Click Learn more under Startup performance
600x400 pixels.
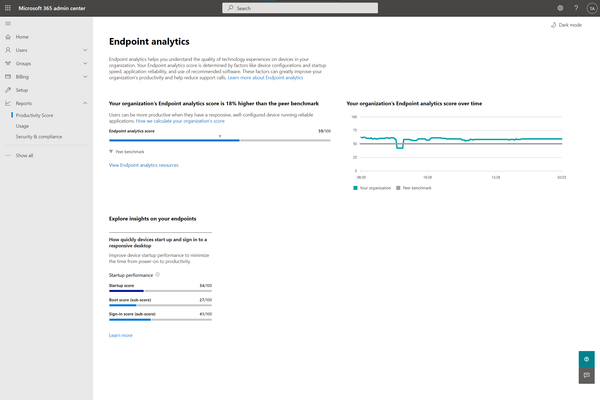121,335
